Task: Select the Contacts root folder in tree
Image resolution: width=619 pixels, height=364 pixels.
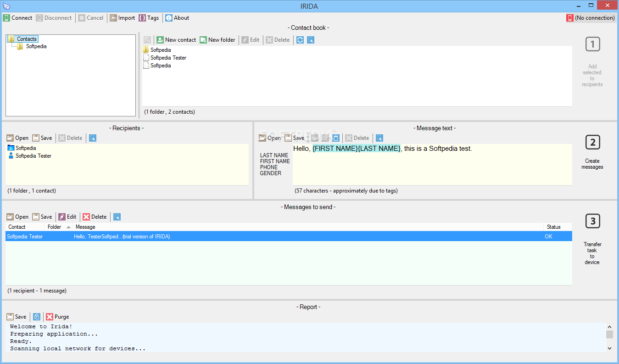Action: [22, 39]
